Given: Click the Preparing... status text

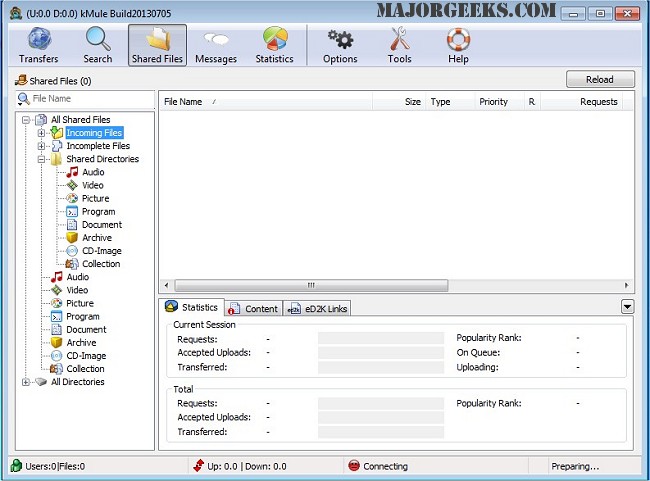Looking at the screenshot, I should click(x=575, y=466).
